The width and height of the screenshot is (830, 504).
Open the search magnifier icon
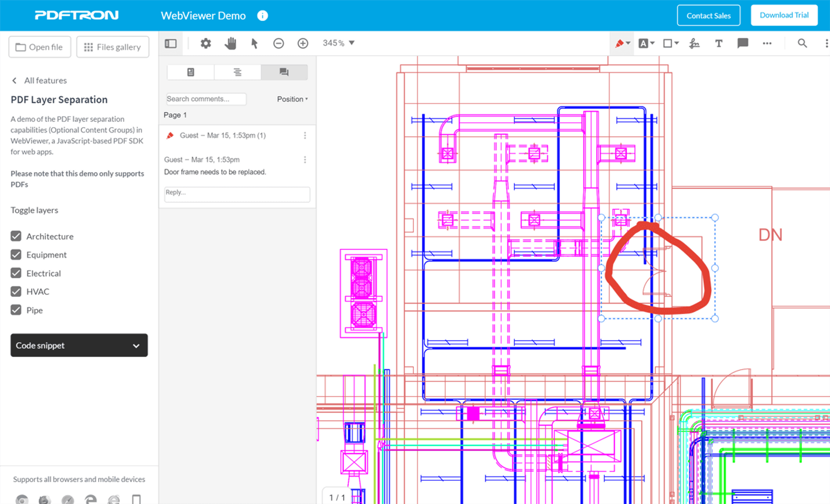click(x=802, y=43)
